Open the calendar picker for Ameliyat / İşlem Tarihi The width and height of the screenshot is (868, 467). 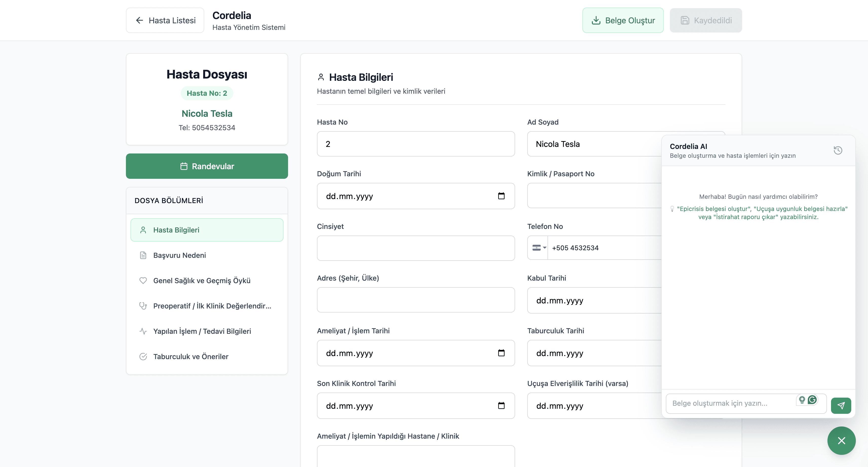tap(501, 353)
